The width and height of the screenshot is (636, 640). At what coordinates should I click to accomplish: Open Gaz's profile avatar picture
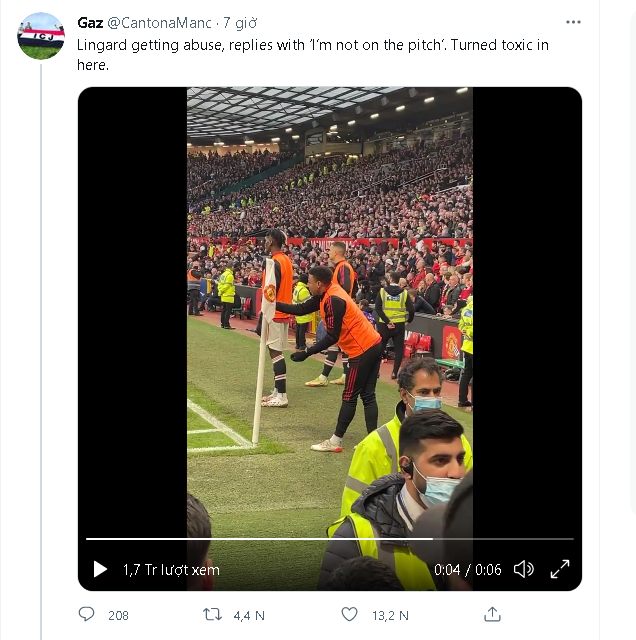(40, 36)
